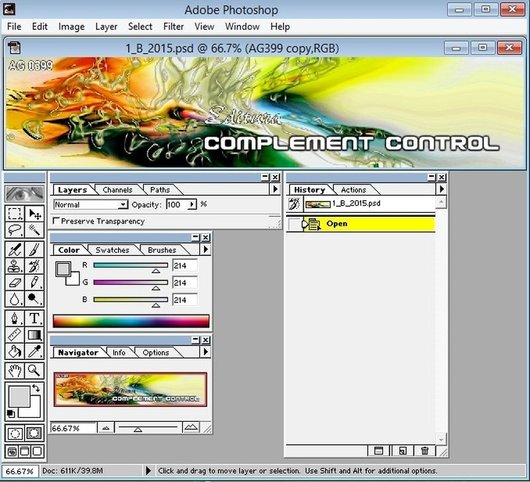Pick the Eraser tool
Image resolution: width=530 pixels, height=482 pixels.
[15, 283]
